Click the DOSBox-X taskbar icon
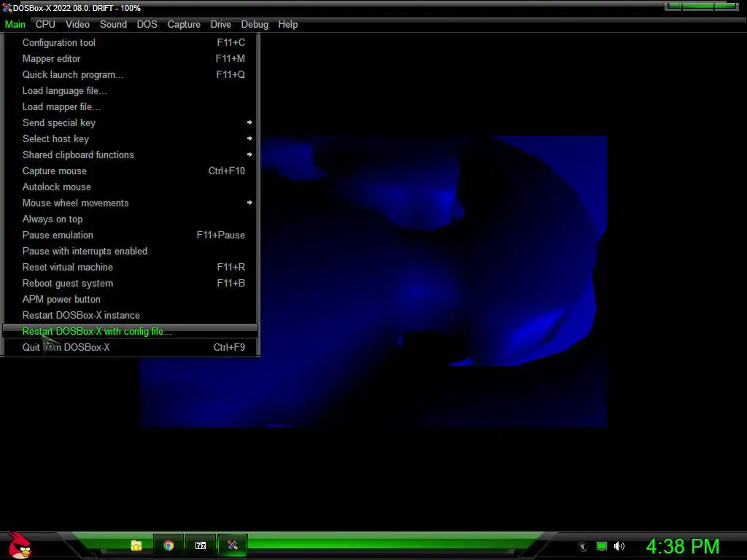This screenshot has height=560, width=747. [x=233, y=545]
